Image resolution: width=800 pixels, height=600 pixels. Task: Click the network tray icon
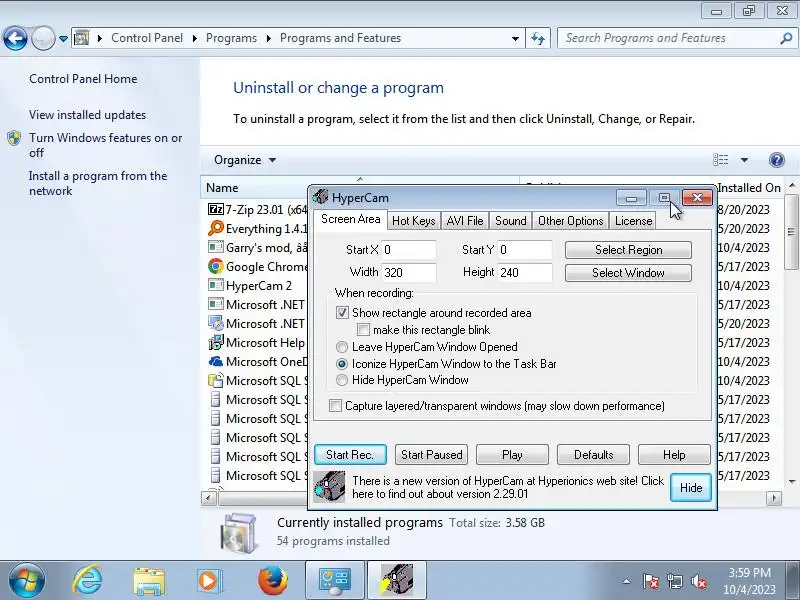coord(675,581)
